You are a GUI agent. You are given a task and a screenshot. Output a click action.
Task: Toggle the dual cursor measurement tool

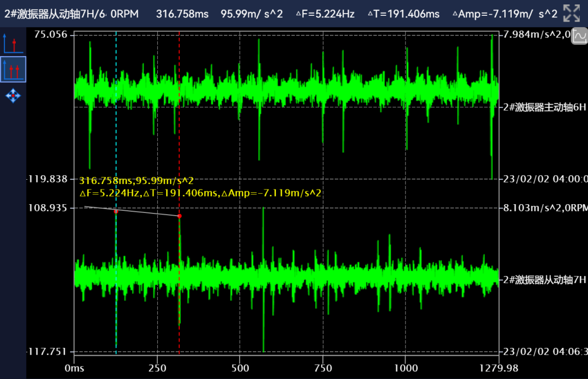(x=13, y=69)
